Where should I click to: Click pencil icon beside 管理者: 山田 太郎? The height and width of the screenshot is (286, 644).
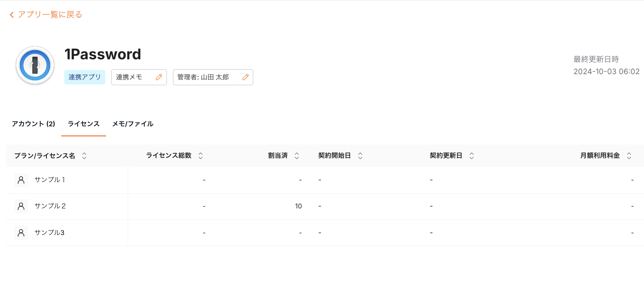click(246, 77)
